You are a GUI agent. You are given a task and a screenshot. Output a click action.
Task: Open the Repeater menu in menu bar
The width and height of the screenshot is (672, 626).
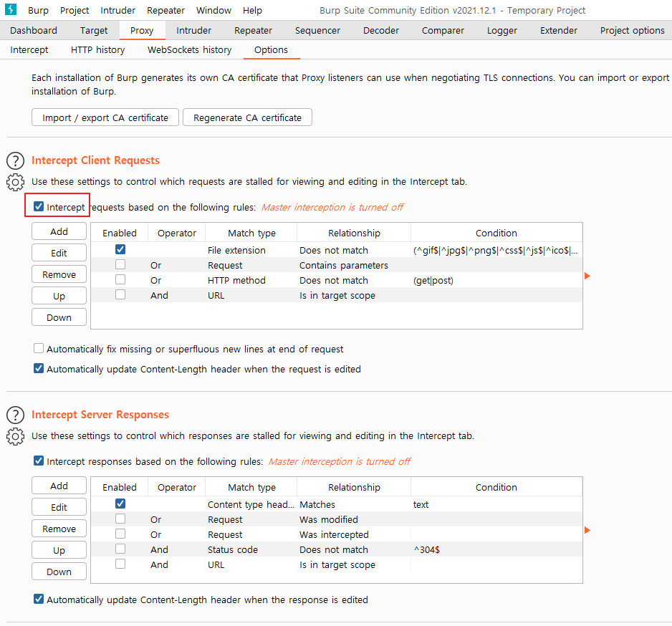tap(165, 10)
